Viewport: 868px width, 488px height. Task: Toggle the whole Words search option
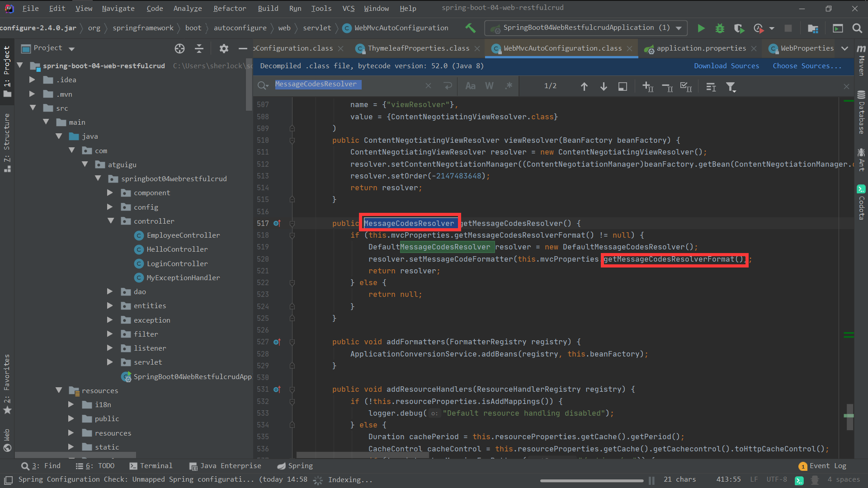pyautogui.click(x=489, y=86)
